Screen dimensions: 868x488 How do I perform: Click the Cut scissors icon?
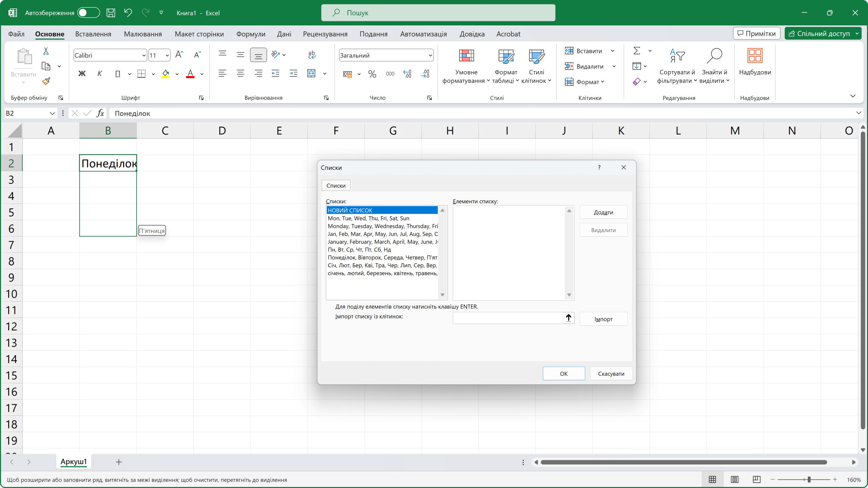coord(46,51)
